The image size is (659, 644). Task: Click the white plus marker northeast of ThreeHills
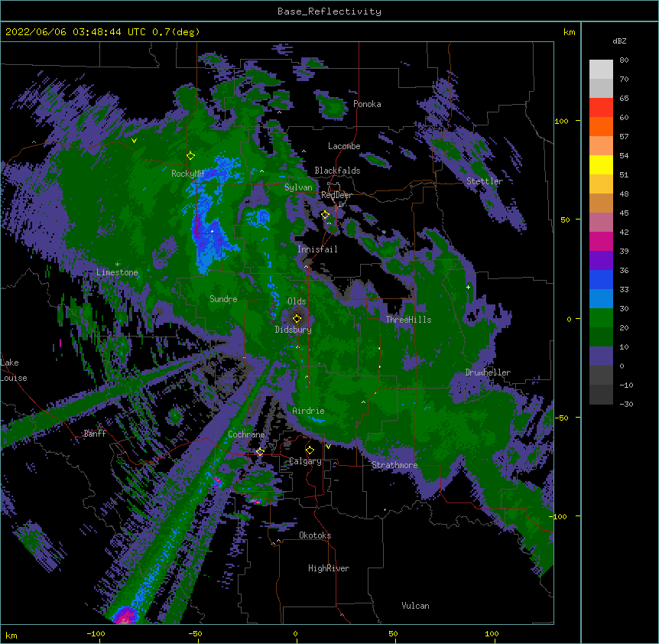click(x=468, y=287)
